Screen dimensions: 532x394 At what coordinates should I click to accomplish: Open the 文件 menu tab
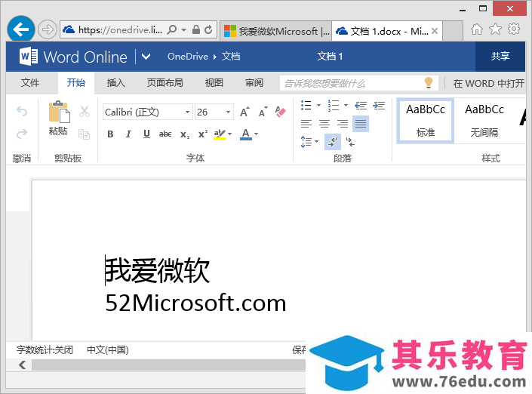[x=30, y=83]
